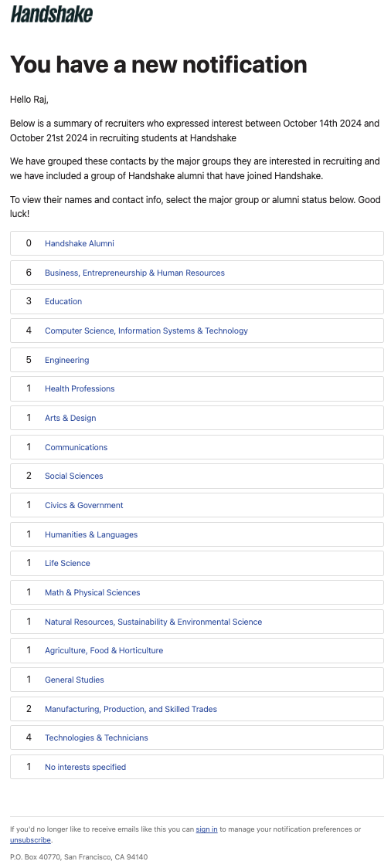Open the Social Sciences group
This screenshot has width=391, height=868.
pos(73,476)
